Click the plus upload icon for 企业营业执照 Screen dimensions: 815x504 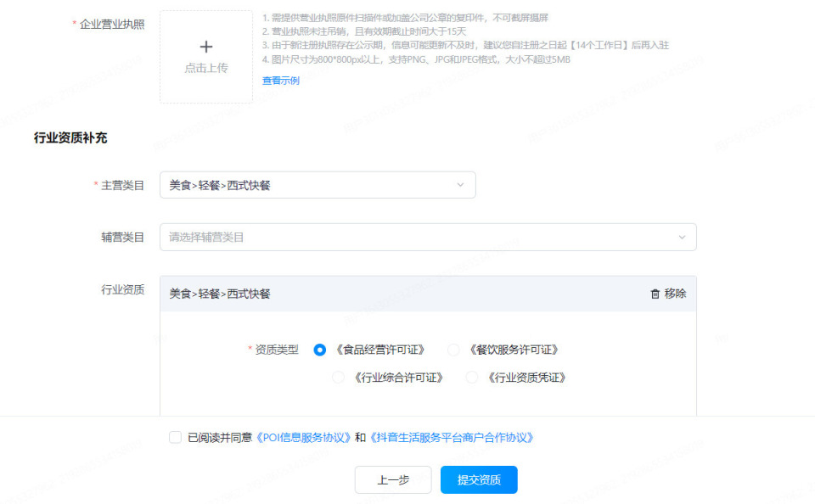[x=206, y=48]
